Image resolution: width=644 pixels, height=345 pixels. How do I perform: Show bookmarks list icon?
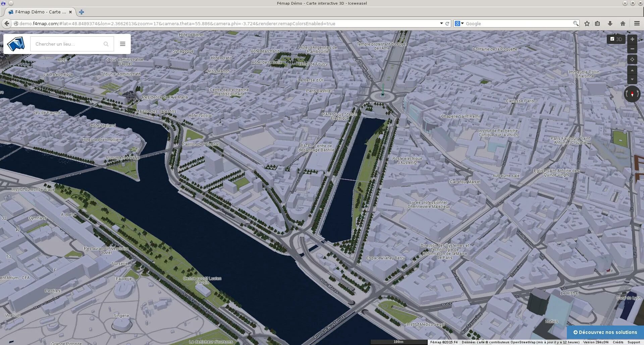[597, 23]
